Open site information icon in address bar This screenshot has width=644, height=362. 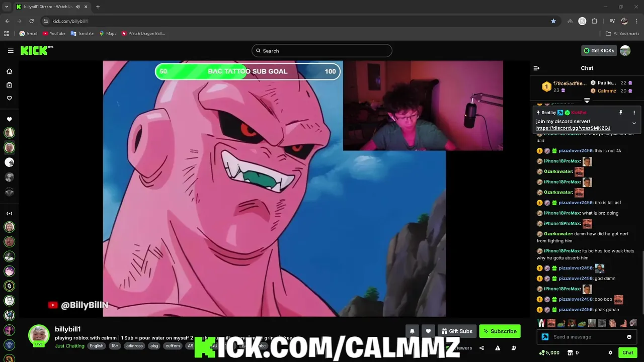coord(46,21)
